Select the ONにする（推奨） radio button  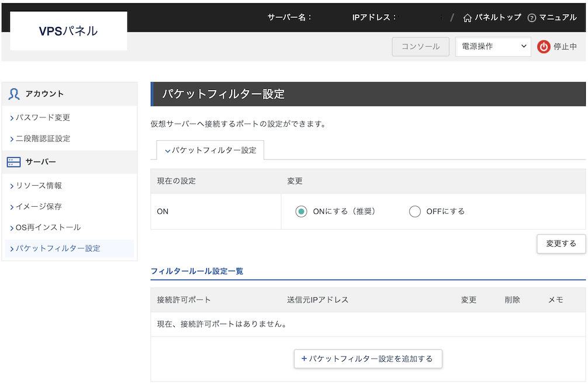tap(301, 211)
